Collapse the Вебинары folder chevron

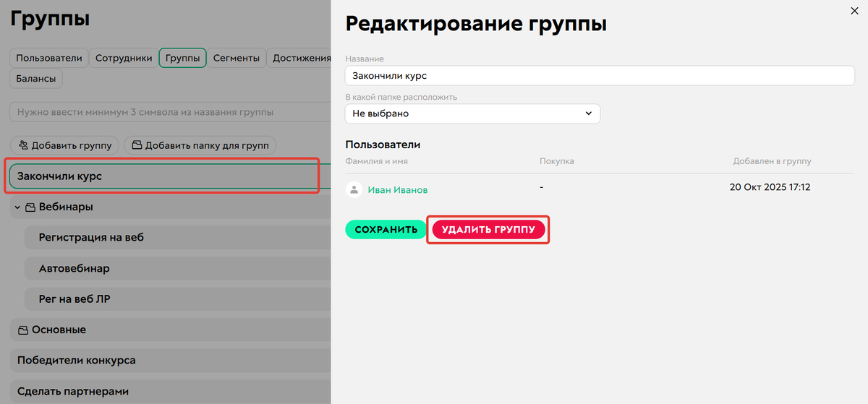17,207
